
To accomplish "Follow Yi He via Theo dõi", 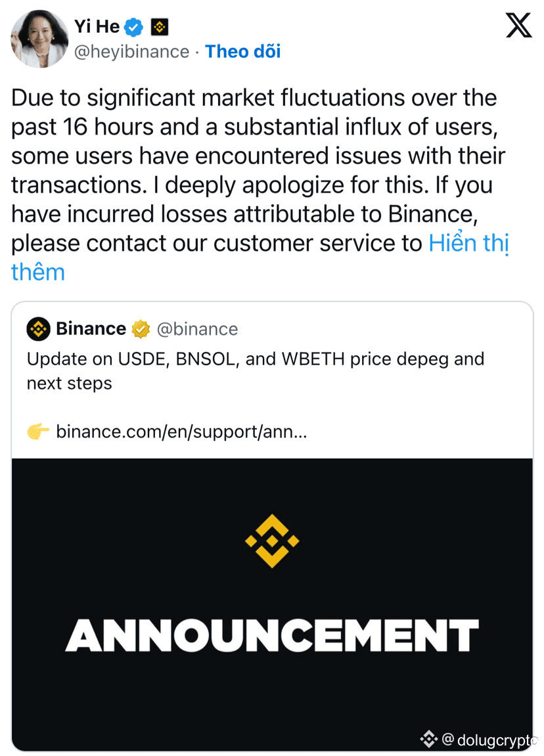I will pos(242,52).
